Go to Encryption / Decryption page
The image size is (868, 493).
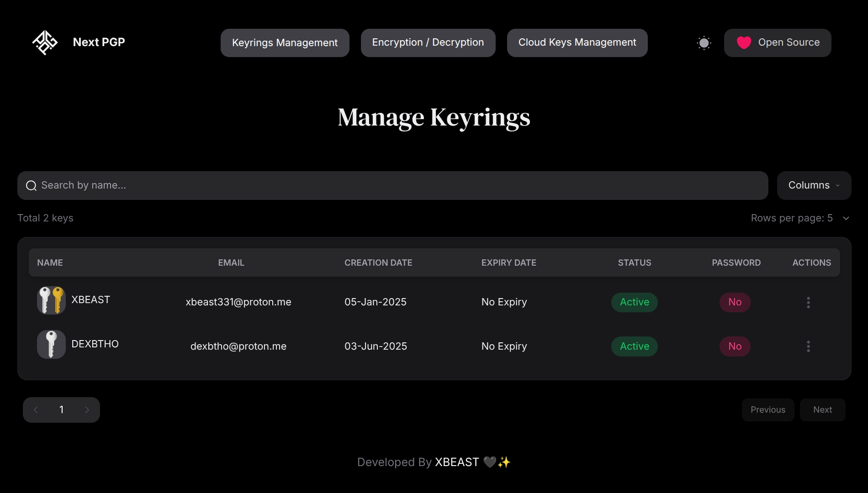click(x=428, y=43)
